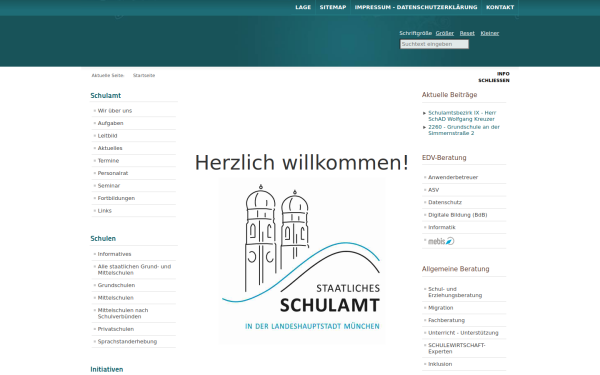
Task: Open Wir über uns
Action: (x=115, y=111)
